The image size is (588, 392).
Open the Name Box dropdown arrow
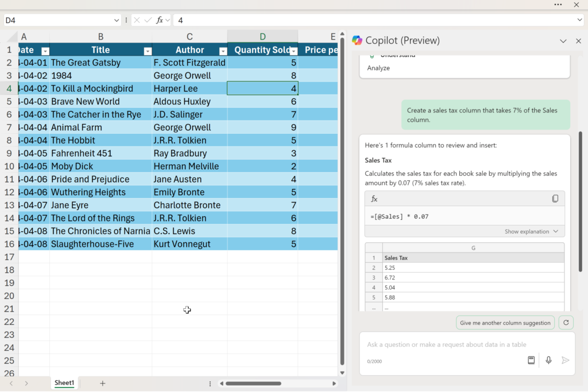click(x=116, y=20)
